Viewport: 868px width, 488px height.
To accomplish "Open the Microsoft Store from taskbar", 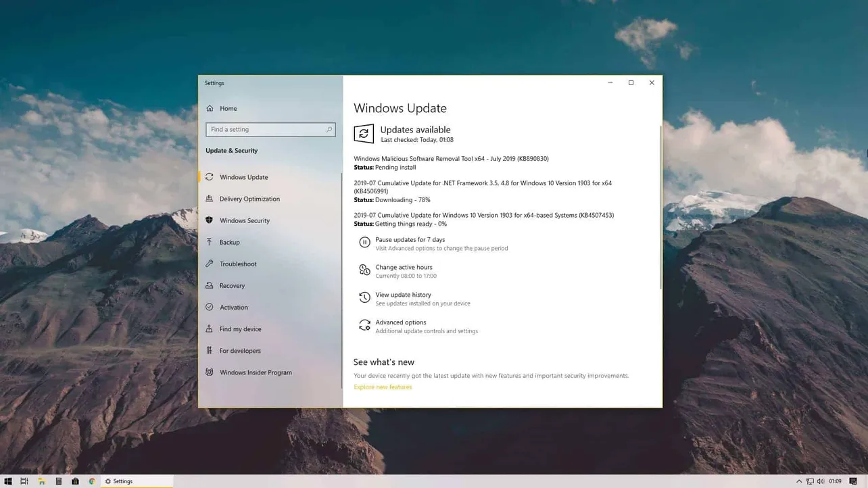I will tap(76, 481).
